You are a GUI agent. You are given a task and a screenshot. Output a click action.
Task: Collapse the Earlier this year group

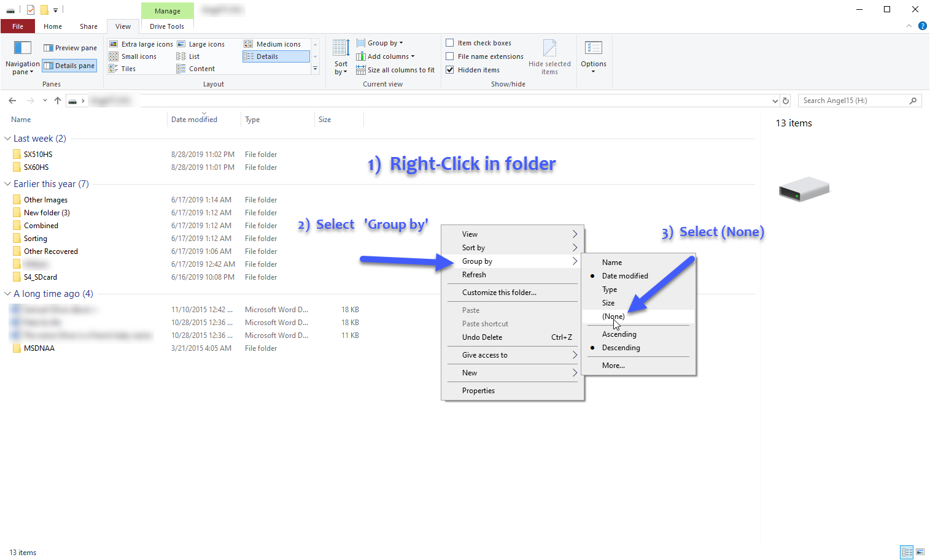7,184
